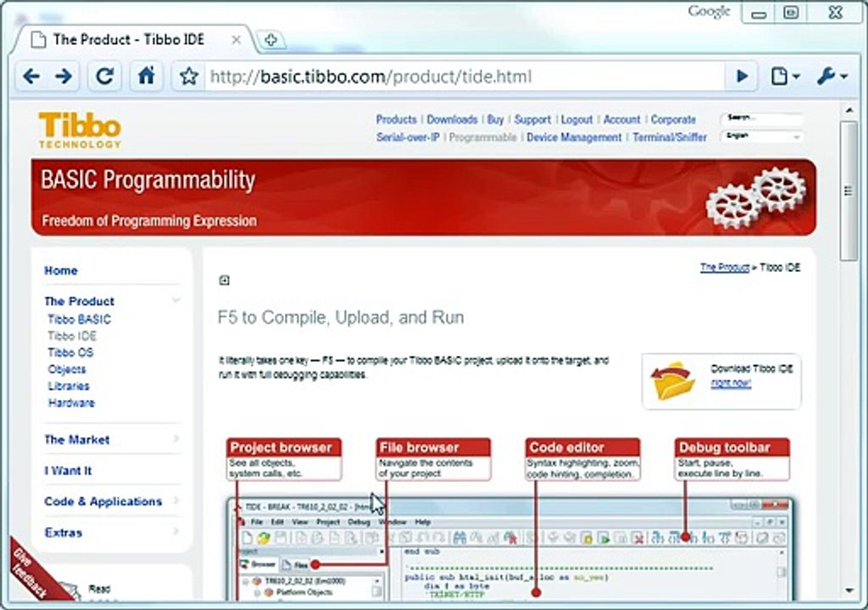Open Home in the sidebar
The height and width of the screenshot is (610, 868).
pos(61,270)
